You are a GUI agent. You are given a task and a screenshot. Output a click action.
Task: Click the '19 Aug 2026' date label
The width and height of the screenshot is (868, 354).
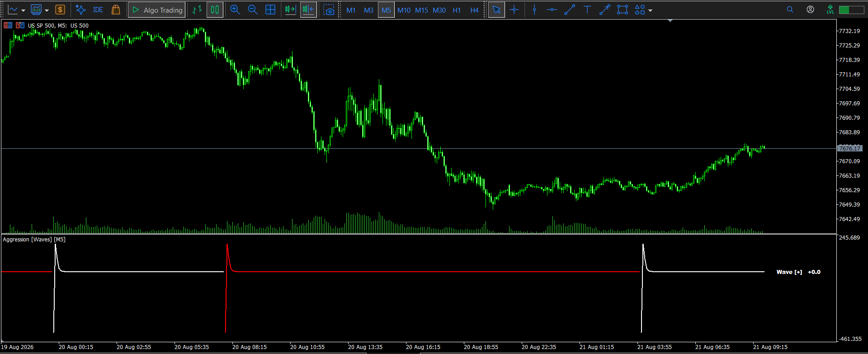coord(17,347)
